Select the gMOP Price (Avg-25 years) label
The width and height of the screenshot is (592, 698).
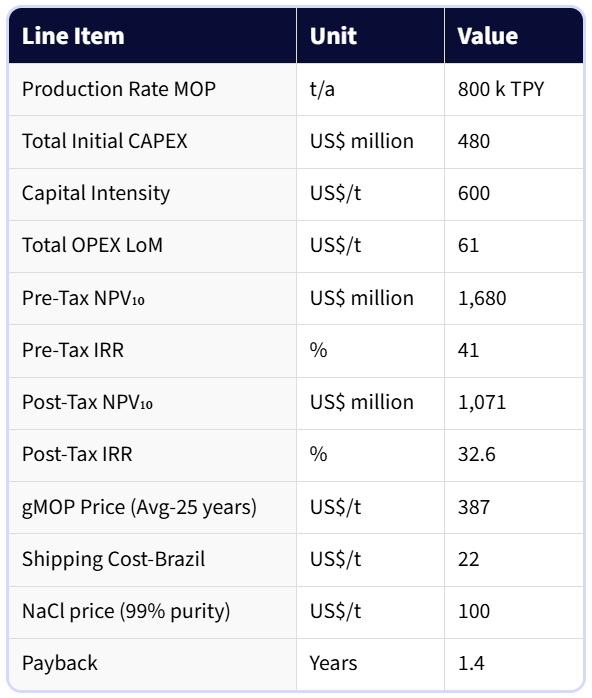click(139, 507)
